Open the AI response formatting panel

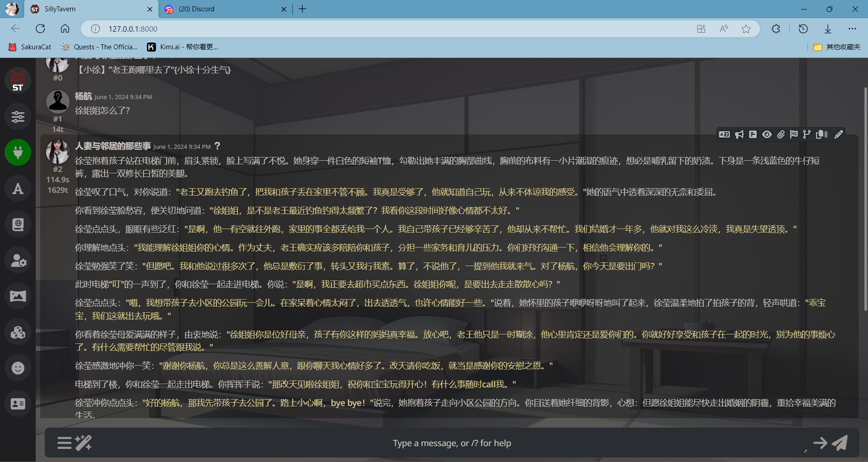click(x=18, y=189)
